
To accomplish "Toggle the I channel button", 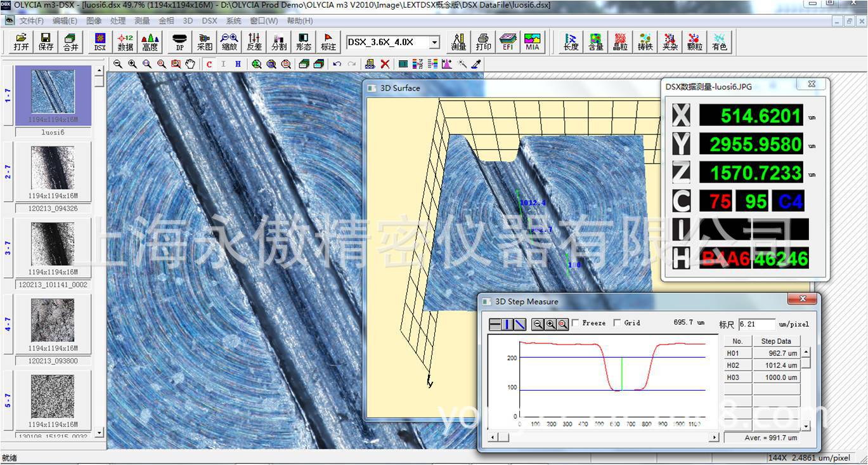I will (223, 63).
